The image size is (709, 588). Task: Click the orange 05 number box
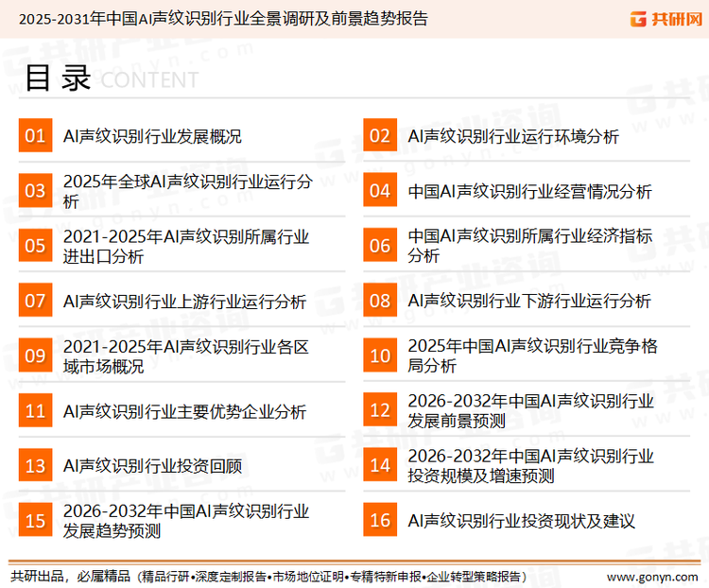coord(35,245)
